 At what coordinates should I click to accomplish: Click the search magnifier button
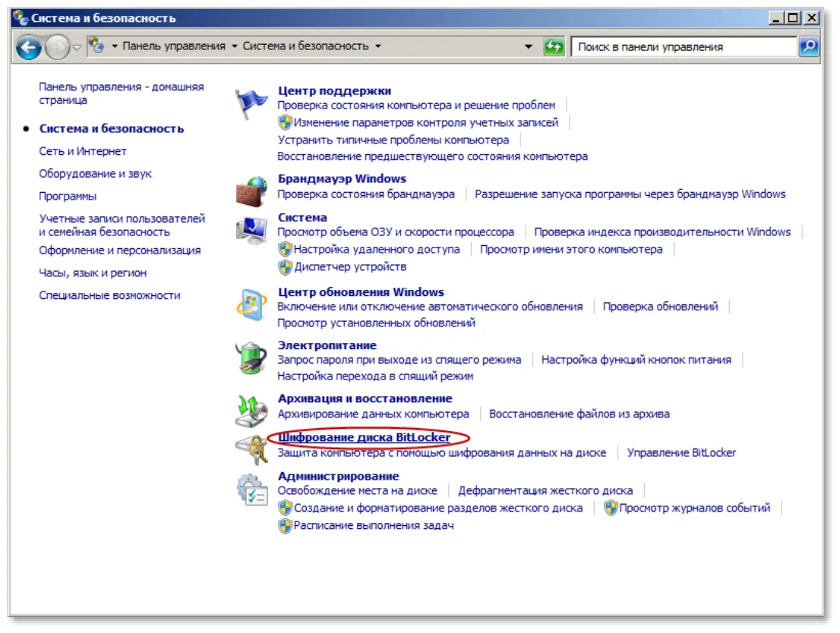(x=808, y=46)
